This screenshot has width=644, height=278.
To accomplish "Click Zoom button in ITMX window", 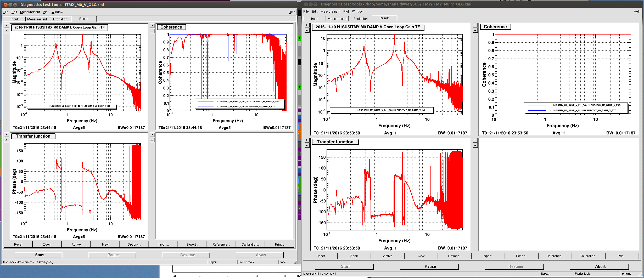I will pos(47,244).
